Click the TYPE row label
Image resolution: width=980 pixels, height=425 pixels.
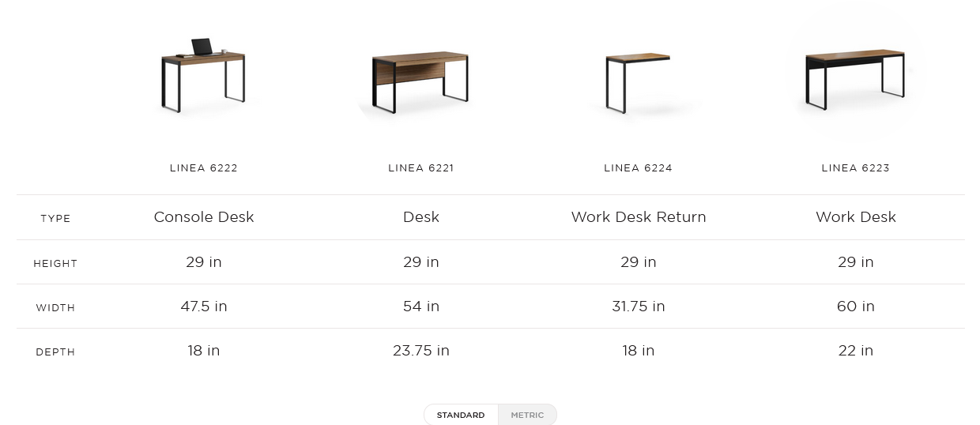pyautogui.click(x=55, y=219)
